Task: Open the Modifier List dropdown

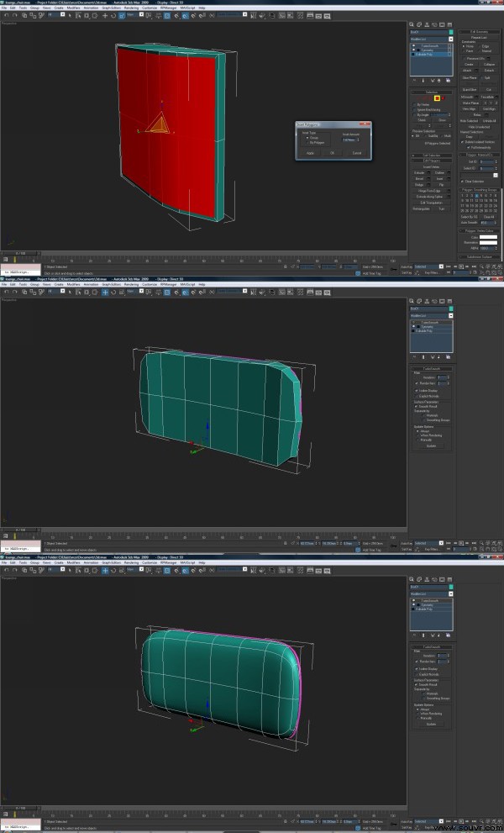Action: [431, 40]
